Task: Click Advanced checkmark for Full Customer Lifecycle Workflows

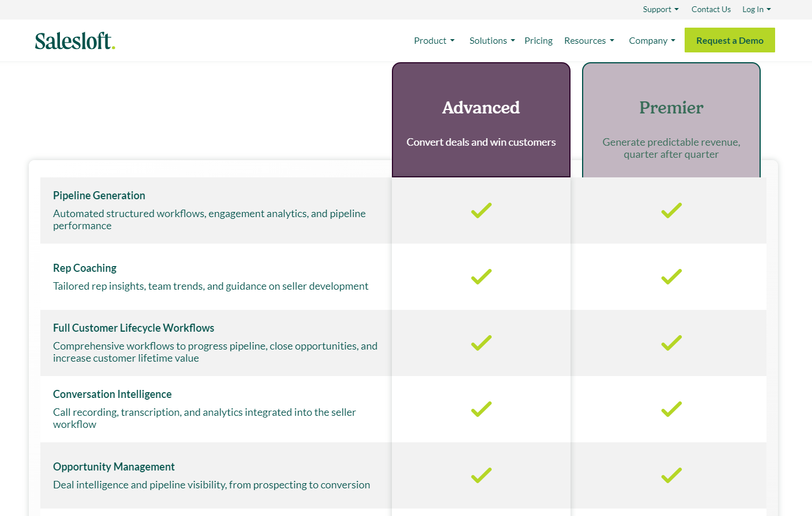Action: point(481,343)
